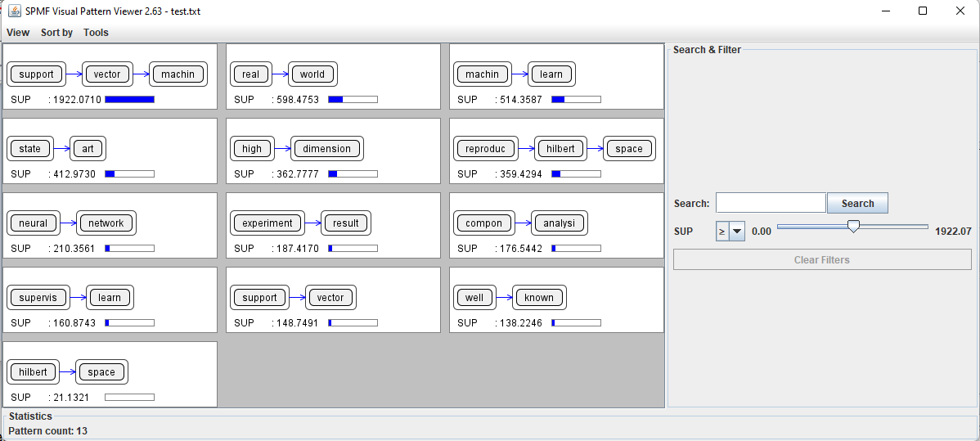Click support bar of 1922.0710 pattern

coord(129,99)
